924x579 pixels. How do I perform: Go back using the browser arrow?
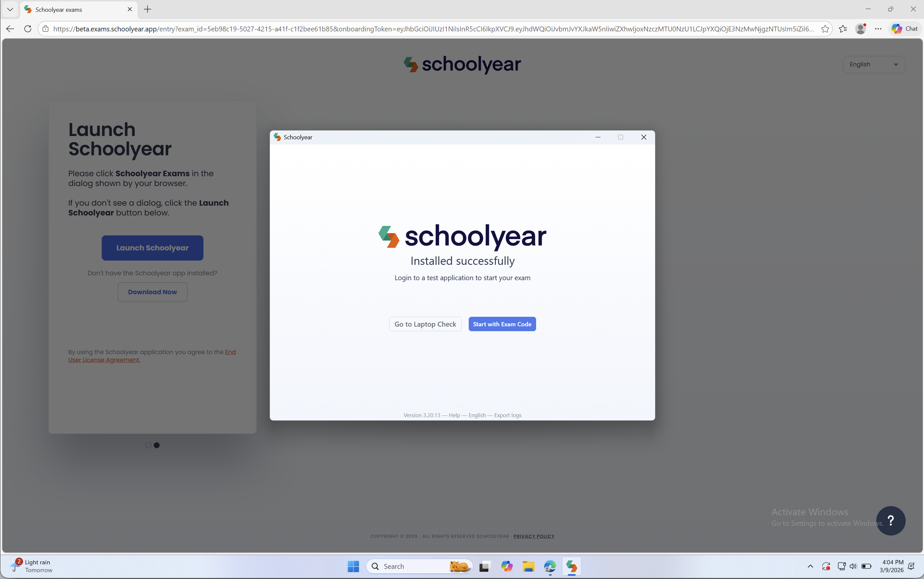10,29
